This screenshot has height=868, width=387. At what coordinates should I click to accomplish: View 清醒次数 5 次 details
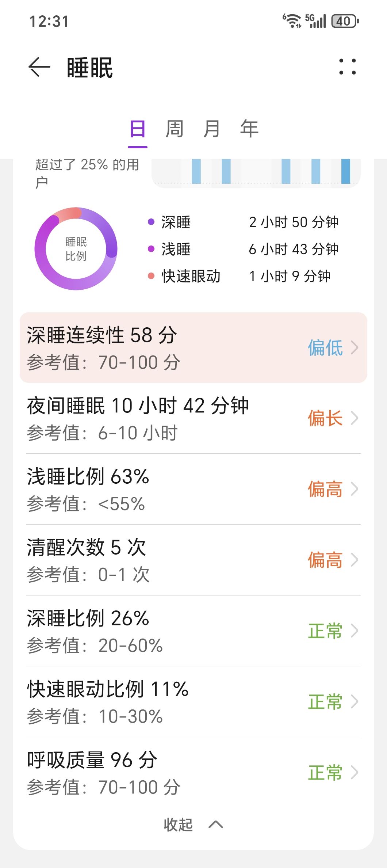[193, 560]
